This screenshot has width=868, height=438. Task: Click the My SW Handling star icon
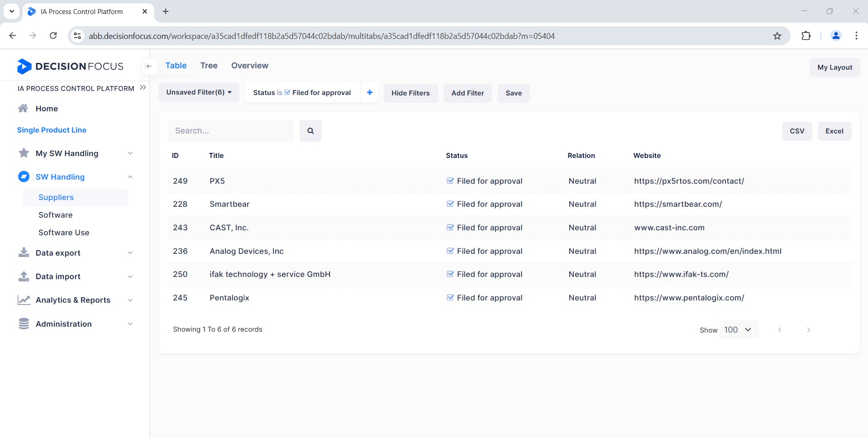(x=24, y=153)
